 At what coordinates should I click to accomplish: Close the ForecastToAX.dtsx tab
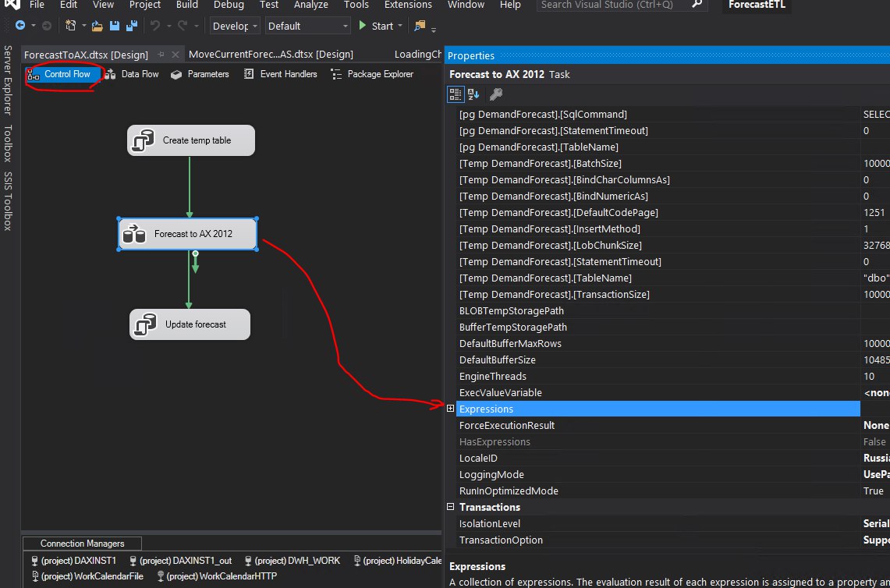(175, 55)
